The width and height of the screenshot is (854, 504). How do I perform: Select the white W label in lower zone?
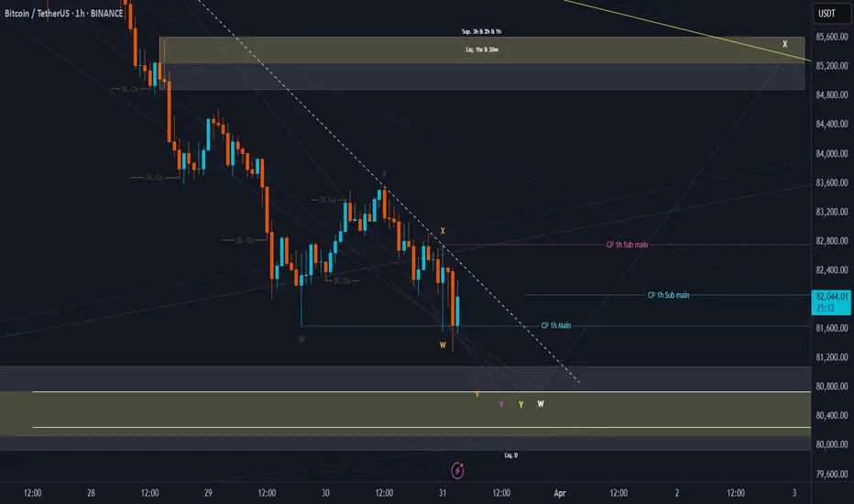tap(541, 404)
